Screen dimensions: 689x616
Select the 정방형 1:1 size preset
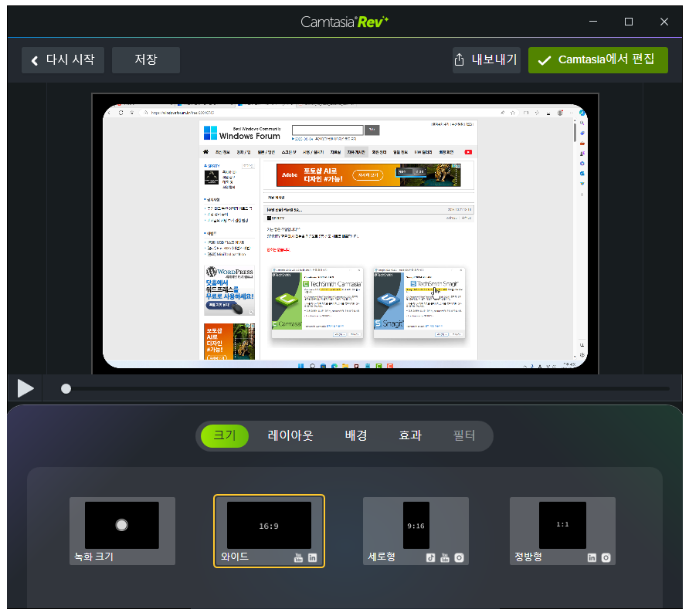pos(562,531)
